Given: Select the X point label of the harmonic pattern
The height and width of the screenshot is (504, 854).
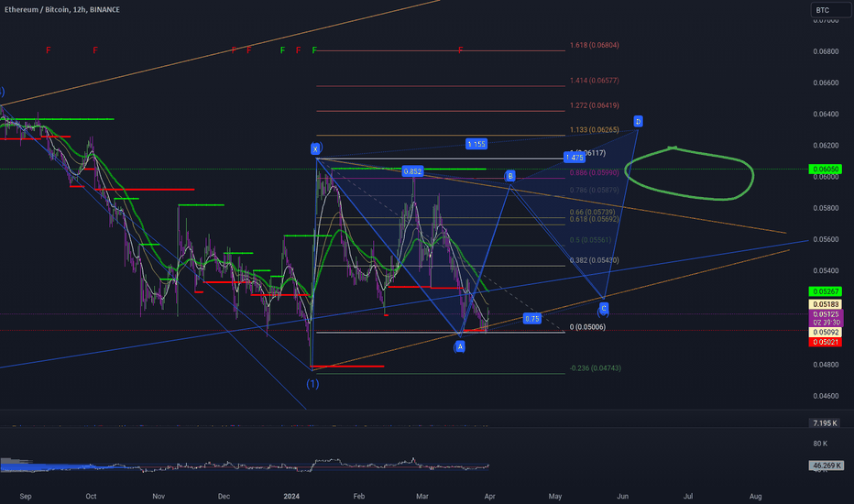Looking at the screenshot, I should (315, 148).
